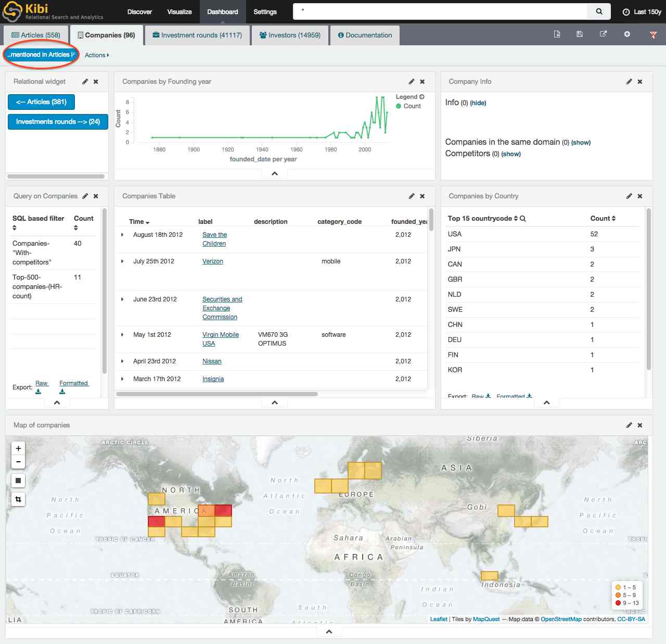Open the Visualize menu
The width and height of the screenshot is (666, 644).
[180, 11]
